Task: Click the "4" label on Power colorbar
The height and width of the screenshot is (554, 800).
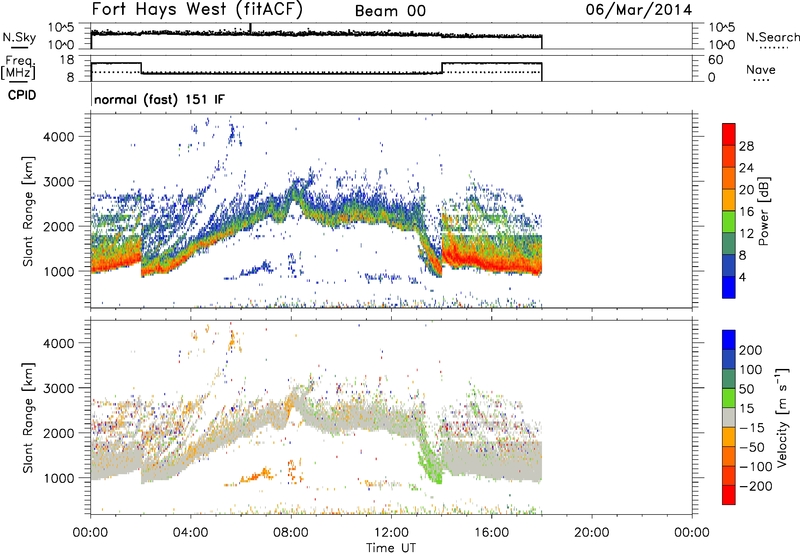Action: pyautogui.click(x=742, y=277)
